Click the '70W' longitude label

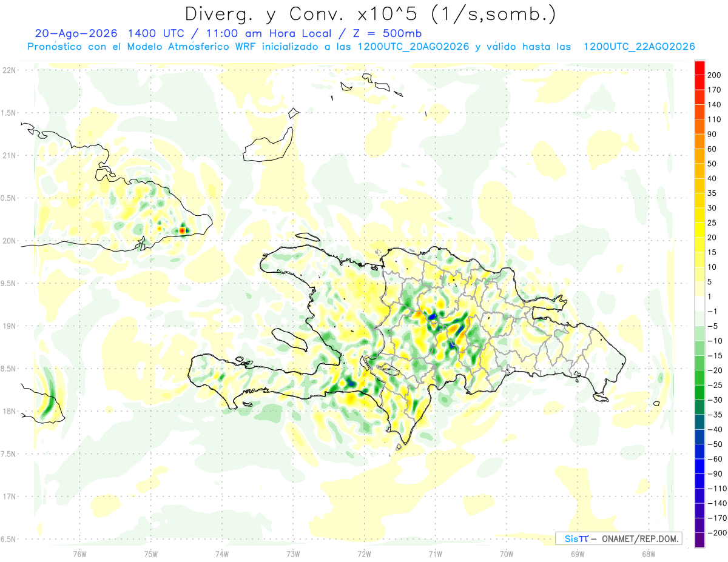click(x=507, y=554)
